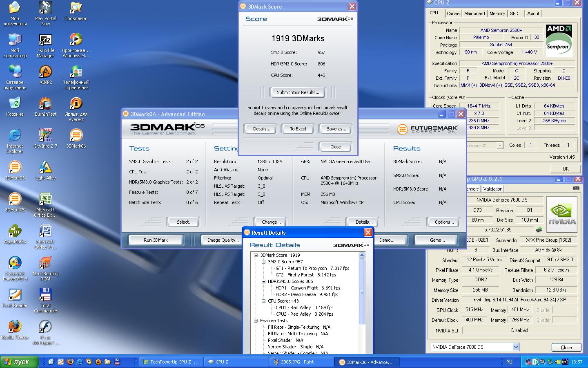
Task: Open the Foxit Reader desktop icon
Action: [15, 298]
